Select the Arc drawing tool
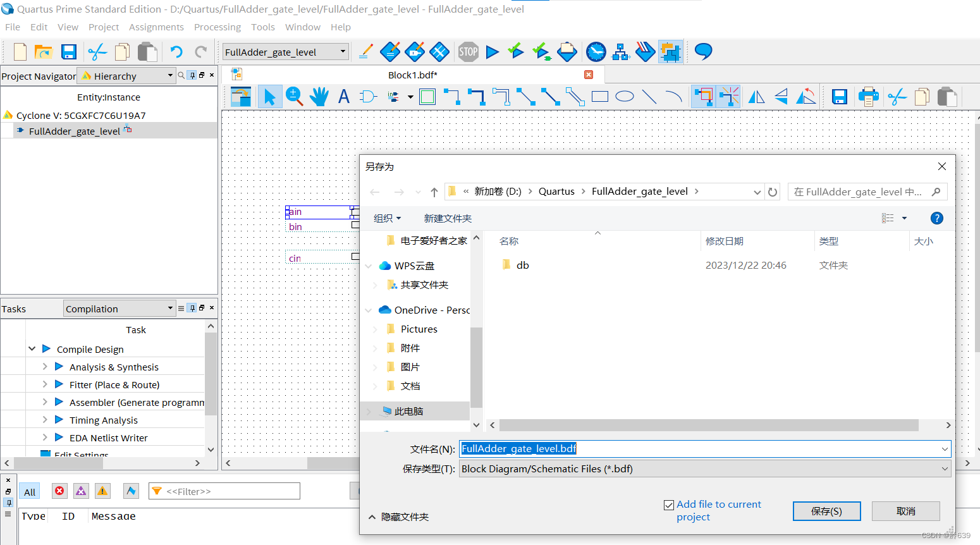Viewport: 980px width, 545px height. tap(674, 97)
